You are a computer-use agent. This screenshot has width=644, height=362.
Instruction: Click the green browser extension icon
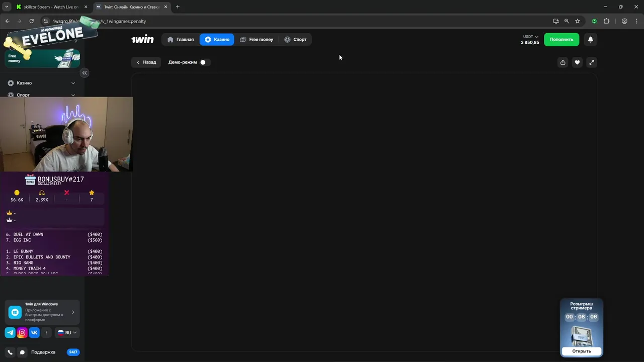(594, 21)
